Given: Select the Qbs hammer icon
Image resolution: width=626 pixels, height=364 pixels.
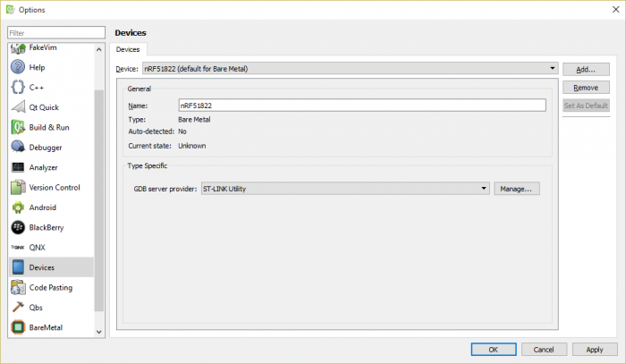Looking at the screenshot, I should tap(18, 308).
